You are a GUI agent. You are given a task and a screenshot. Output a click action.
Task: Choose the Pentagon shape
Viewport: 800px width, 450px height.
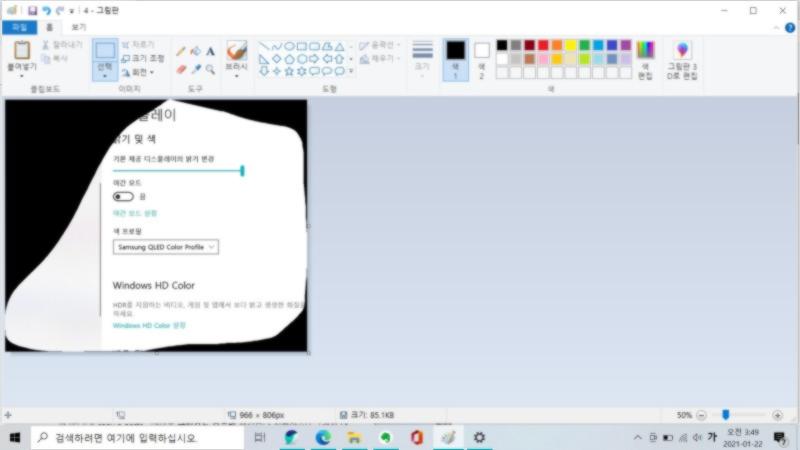pyautogui.click(x=289, y=59)
